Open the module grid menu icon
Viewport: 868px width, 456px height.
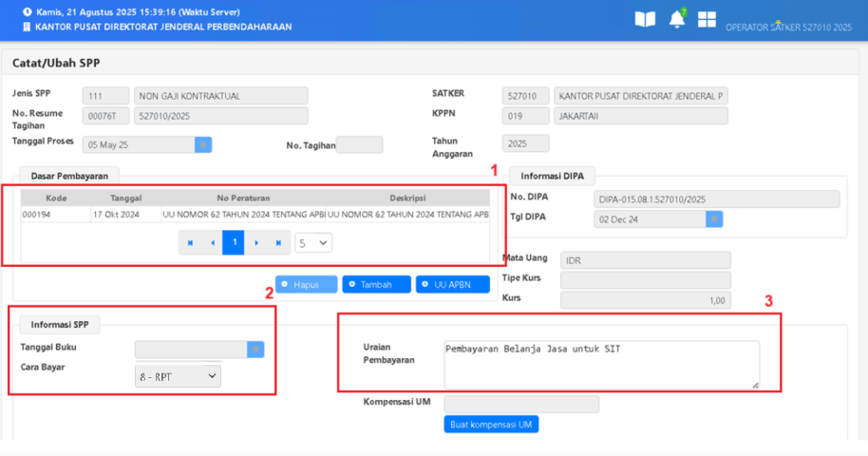tap(707, 20)
